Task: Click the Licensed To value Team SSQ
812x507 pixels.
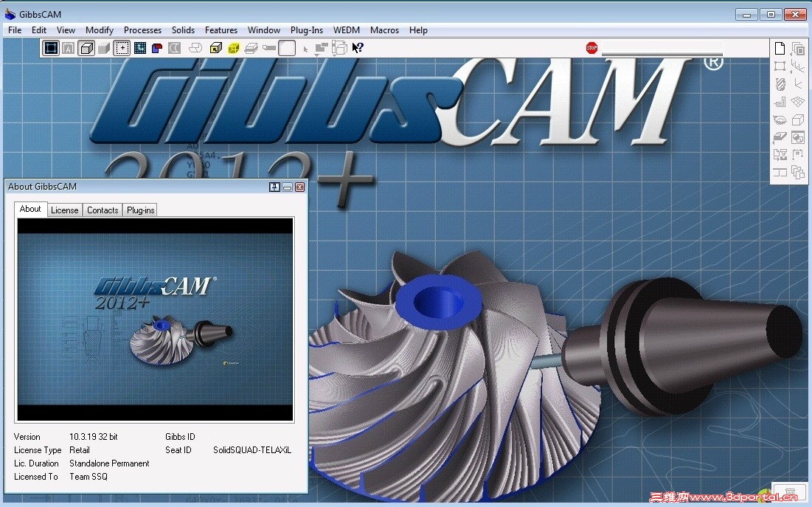Action: [x=89, y=477]
